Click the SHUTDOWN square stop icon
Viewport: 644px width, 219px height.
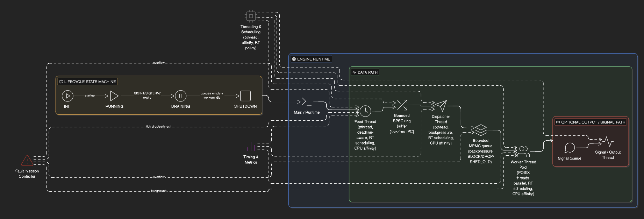pos(245,96)
